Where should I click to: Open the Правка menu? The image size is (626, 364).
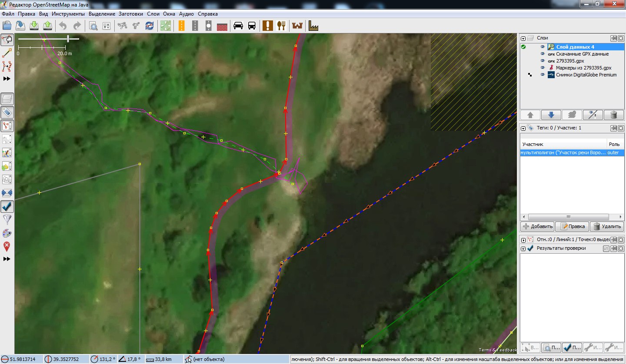[x=27, y=14]
